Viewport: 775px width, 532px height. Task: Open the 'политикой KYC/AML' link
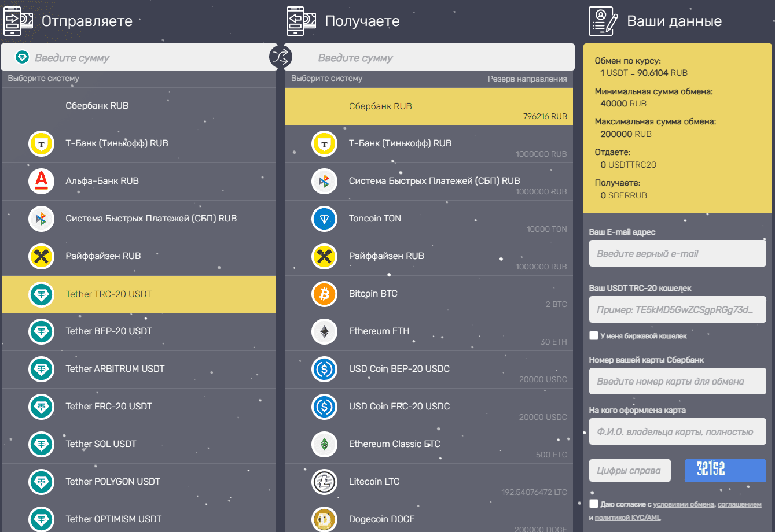(x=627, y=518)
